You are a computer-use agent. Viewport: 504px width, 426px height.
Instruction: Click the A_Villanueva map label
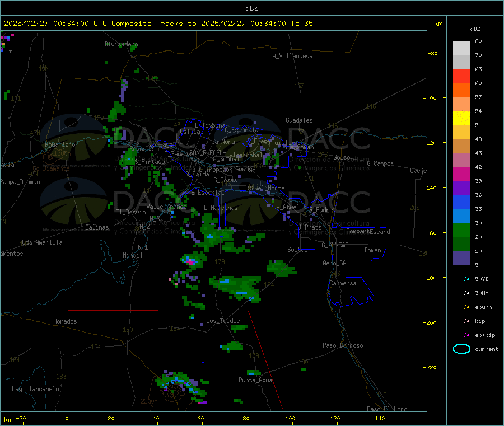[292, 56]
